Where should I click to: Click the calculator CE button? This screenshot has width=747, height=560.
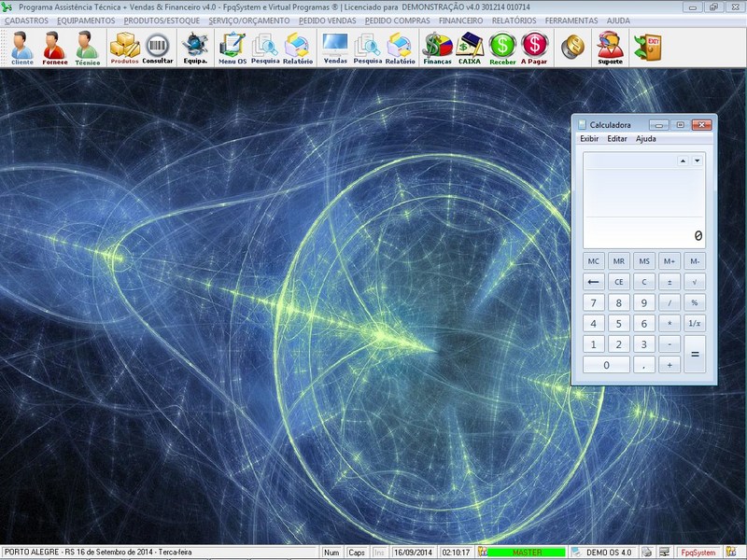point(619,282)
